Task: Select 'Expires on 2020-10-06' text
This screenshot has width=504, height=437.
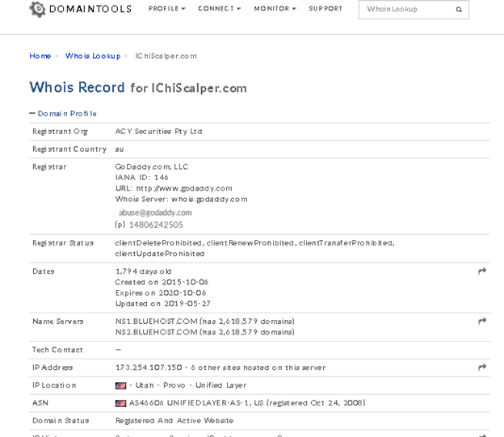Action: pyautogui.click(x=161, y=292)
